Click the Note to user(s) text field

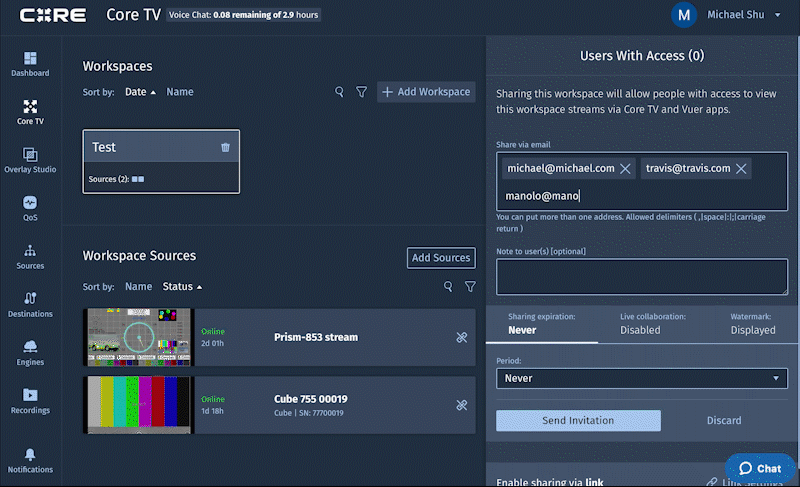(641, 276)
